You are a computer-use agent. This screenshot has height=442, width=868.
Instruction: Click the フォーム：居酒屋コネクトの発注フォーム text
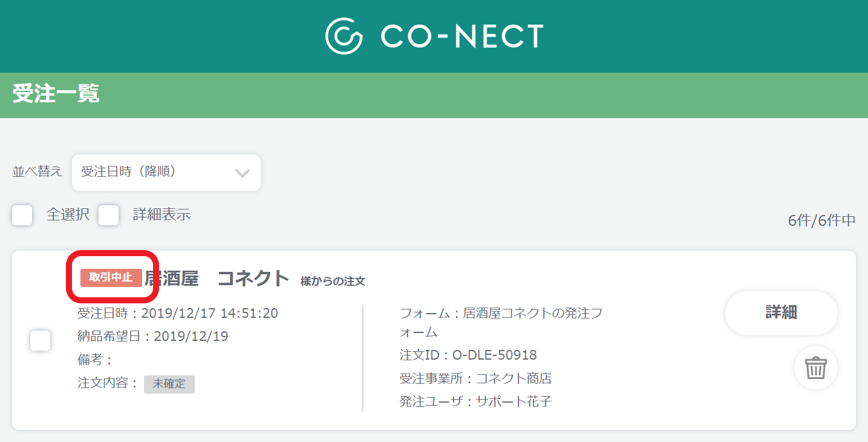(x=501, y=323)
